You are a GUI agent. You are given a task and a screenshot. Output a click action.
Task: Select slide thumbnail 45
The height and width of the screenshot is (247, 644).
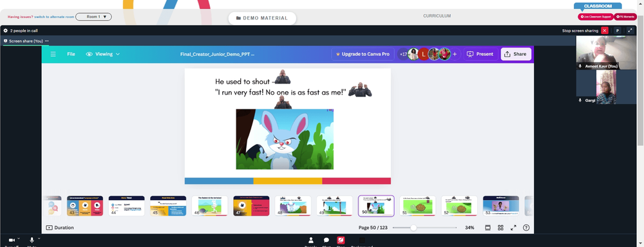tap(168, 206)
